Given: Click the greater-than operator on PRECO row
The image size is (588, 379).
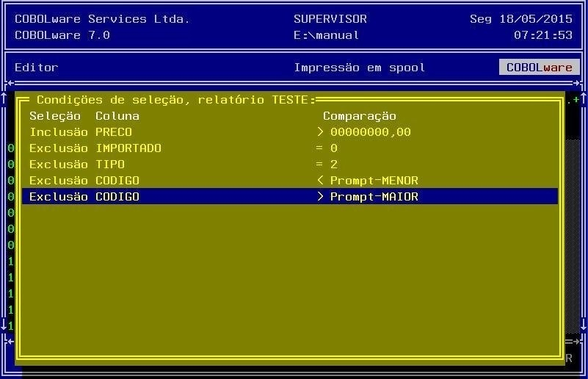Looking at the screenshot, I should 320,132.
